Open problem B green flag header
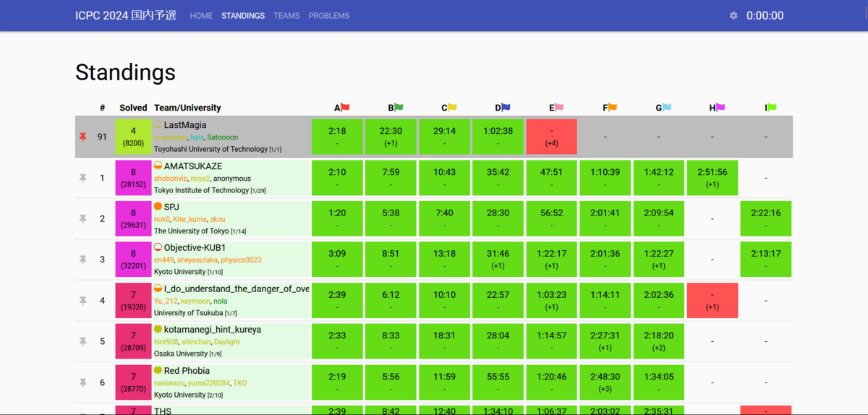Image resolution: width=868 pixels, height=415 pixels. (396, 108)
